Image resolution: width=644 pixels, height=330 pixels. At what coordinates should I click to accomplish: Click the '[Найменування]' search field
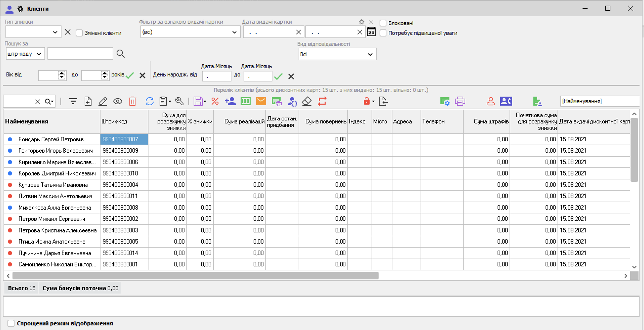[600, 101]
